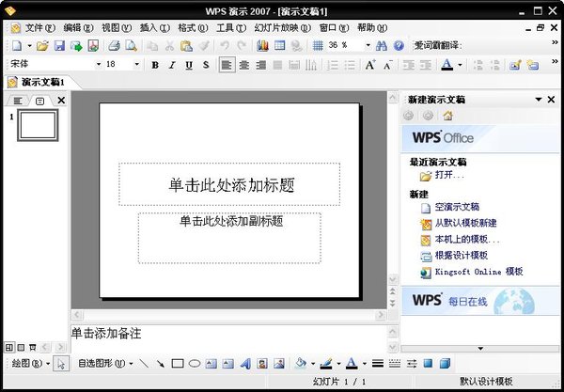The height and width of the screenshot is (392, 564).
Task: Open fill color dropdown arrow in drawing toolbar
Action: [x=313, y=364]
